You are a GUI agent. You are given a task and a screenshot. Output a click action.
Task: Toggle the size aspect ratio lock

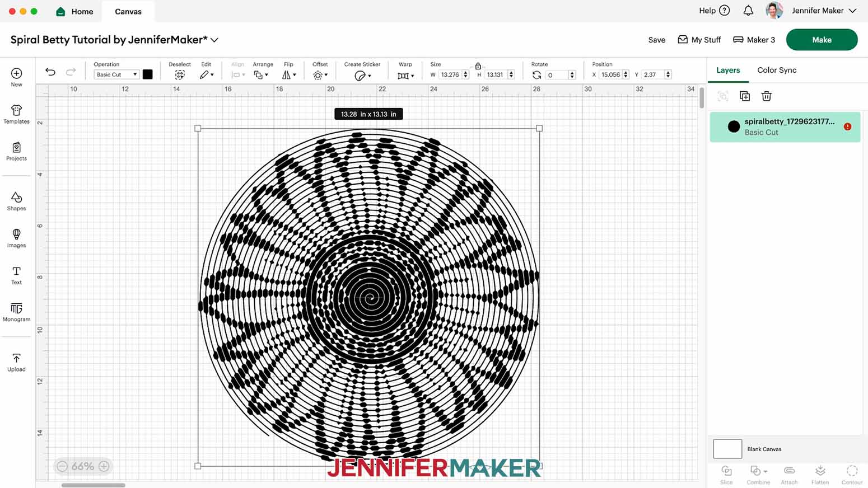pyautogui.click(x=478, y=66)
